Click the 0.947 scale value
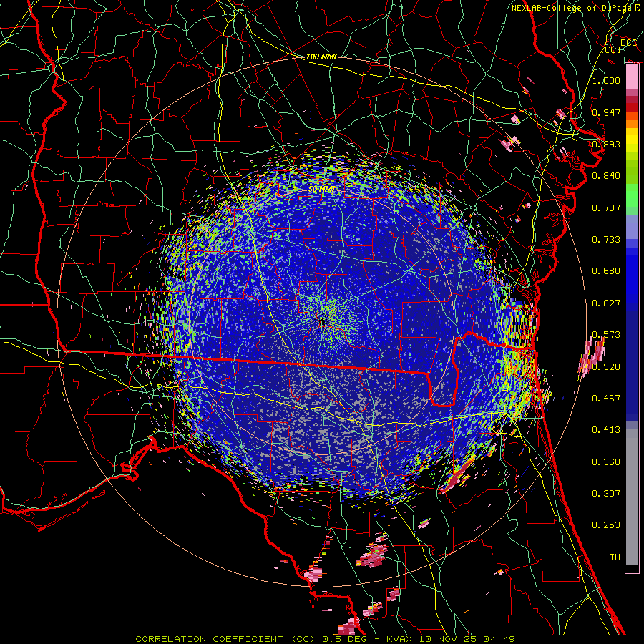 (x=606, y=112)
